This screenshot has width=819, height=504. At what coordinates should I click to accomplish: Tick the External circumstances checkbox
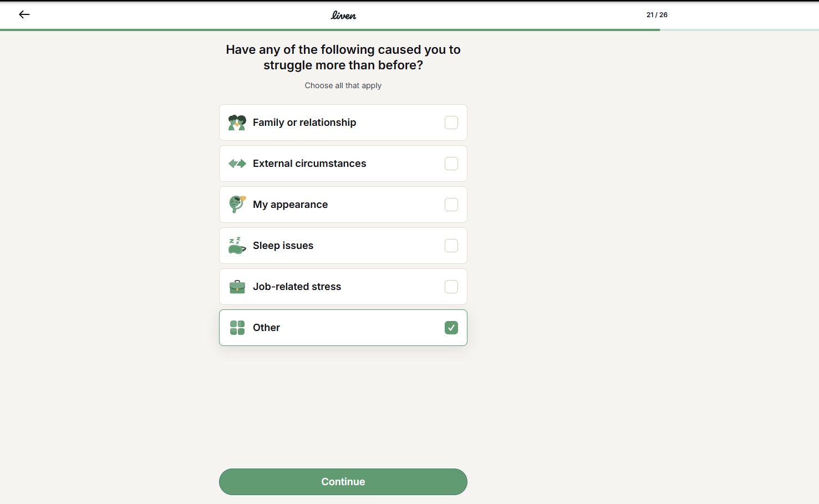pyautogui.click(x=451, y=164)
